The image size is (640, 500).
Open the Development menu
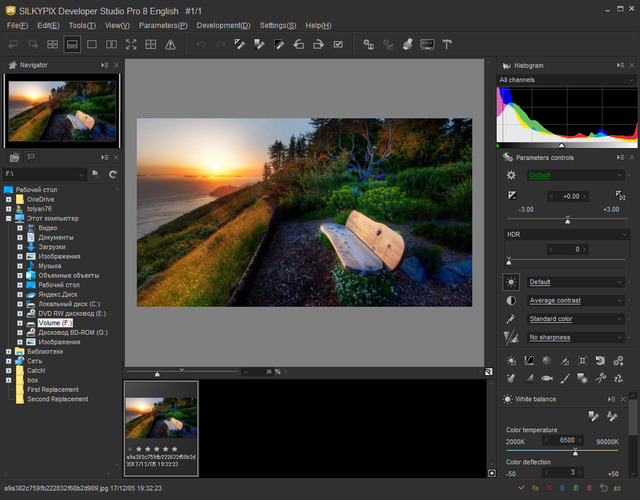click(x=225, y=24)
